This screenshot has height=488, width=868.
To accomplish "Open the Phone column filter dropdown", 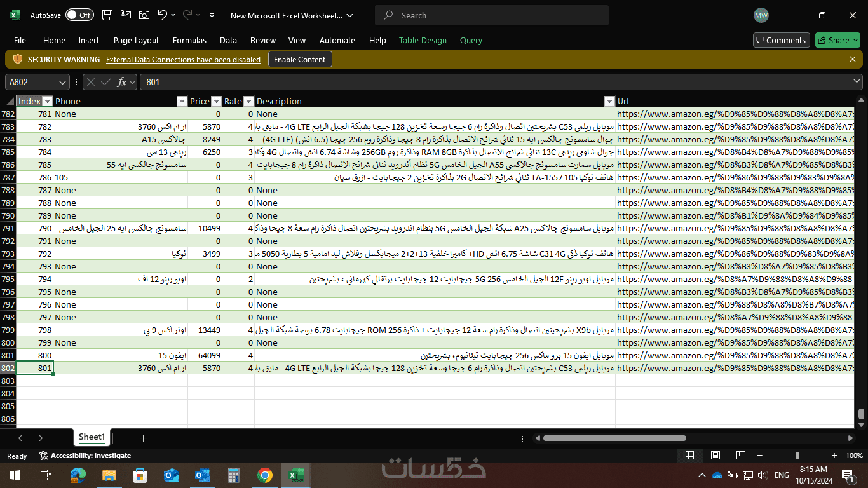I will (182, 101).
